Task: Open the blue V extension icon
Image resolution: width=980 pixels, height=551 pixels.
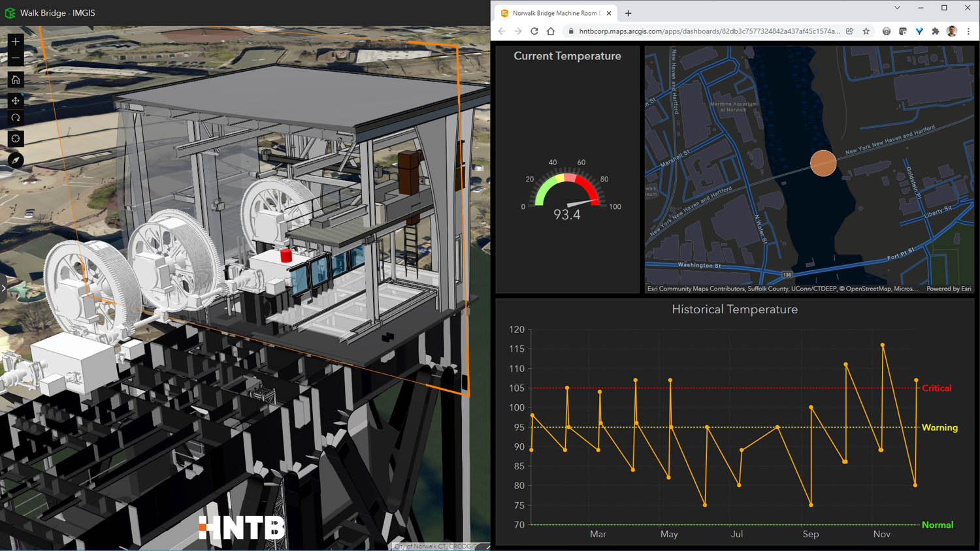Action: [919, 31]
